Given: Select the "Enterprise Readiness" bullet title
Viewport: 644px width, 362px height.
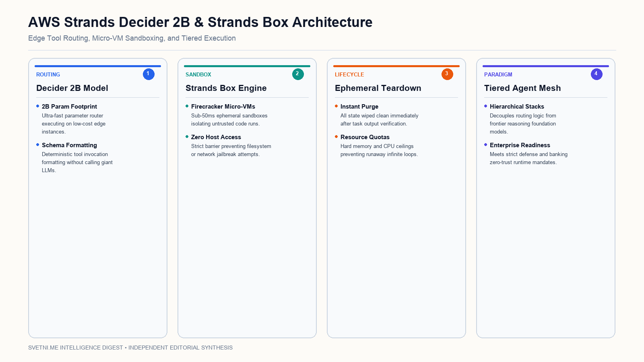Looking at the screenshot, I should pos(520,145).
